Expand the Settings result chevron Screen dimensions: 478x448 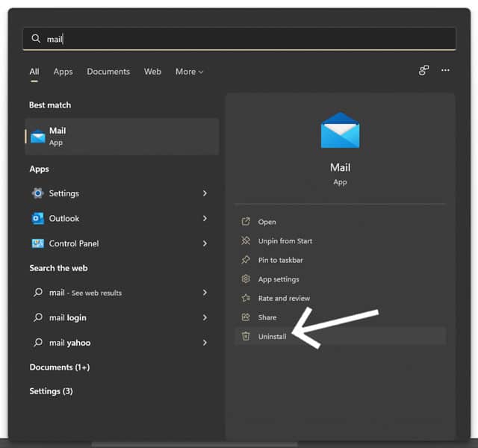pyautogui.click(x=205, y=193)
